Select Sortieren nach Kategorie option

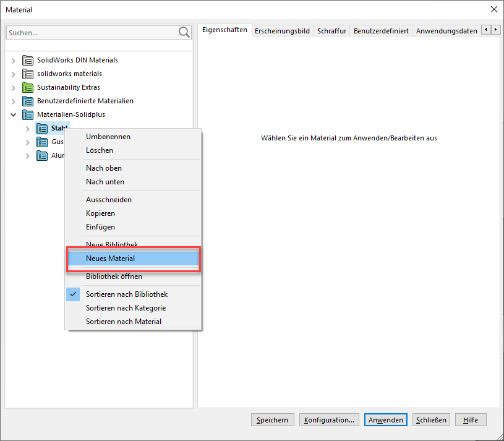126,308
